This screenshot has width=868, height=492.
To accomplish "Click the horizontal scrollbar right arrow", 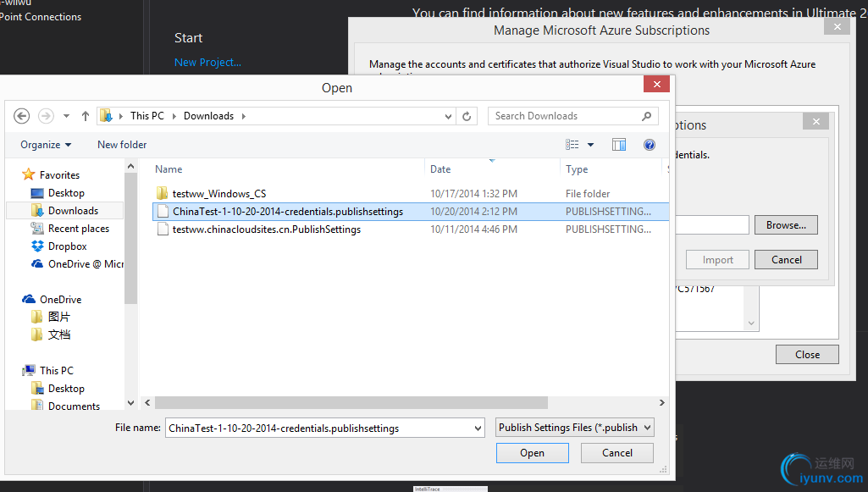I will pyautogui.click(x=661, y=402).
